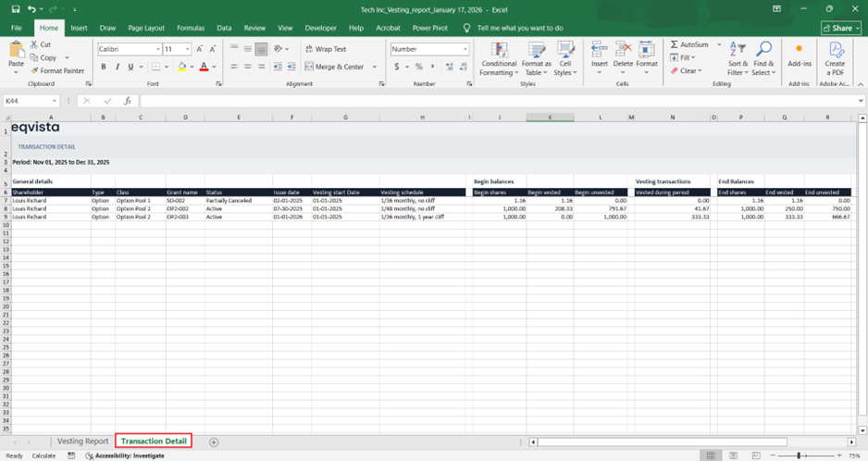Toggle italic formatting

tap(117, 67)
